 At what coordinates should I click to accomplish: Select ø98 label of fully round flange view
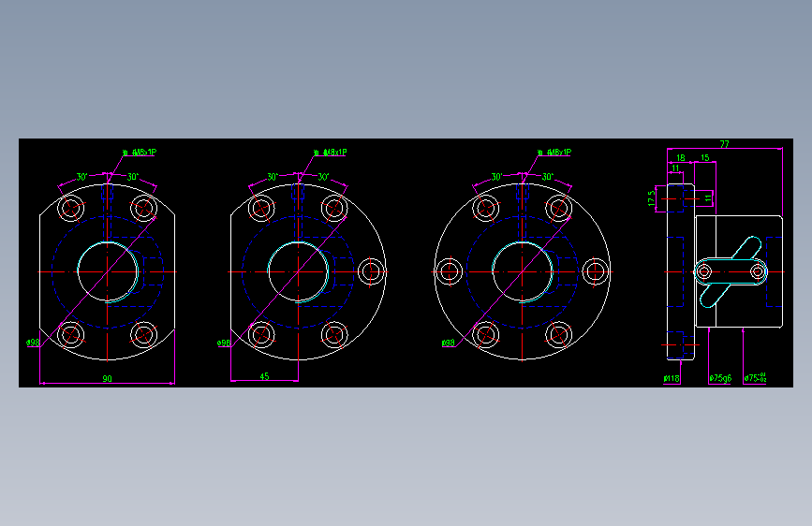tap(449, 343)
